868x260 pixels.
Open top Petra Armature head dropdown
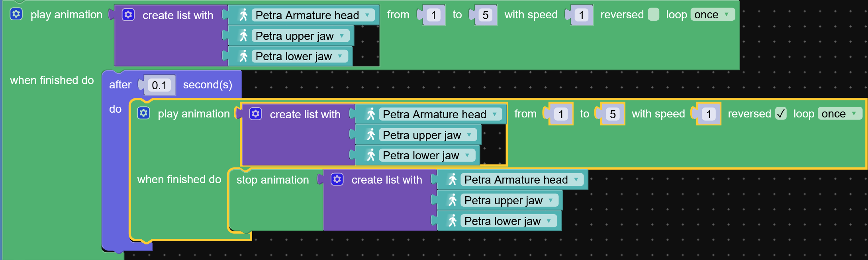(313, 15)
